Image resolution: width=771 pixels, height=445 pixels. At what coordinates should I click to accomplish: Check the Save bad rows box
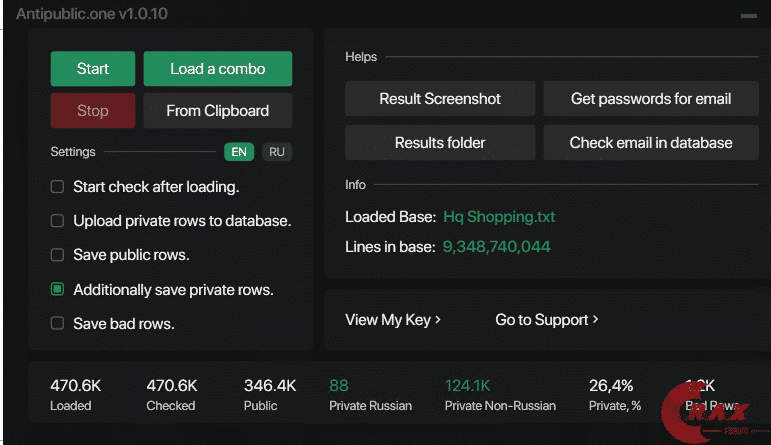[x=58, y=323]
